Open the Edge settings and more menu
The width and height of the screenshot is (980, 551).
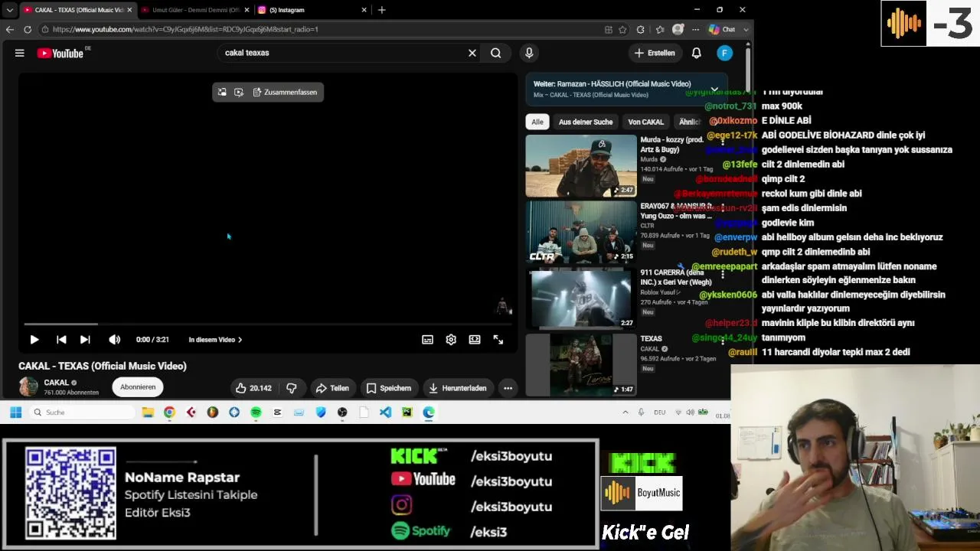(695, 29)
